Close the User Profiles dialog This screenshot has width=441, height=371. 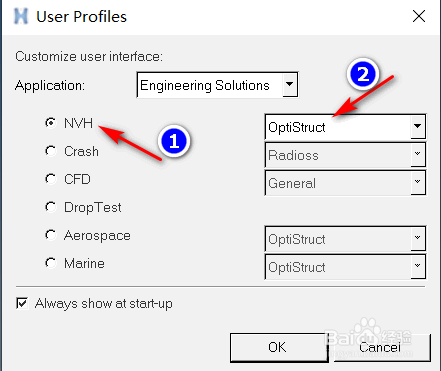(419, 16)
